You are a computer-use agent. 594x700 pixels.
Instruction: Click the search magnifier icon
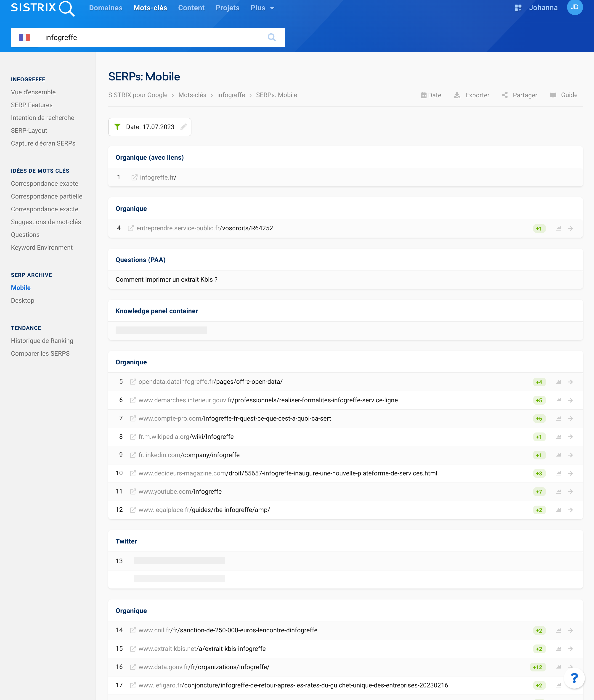(272, 37)
